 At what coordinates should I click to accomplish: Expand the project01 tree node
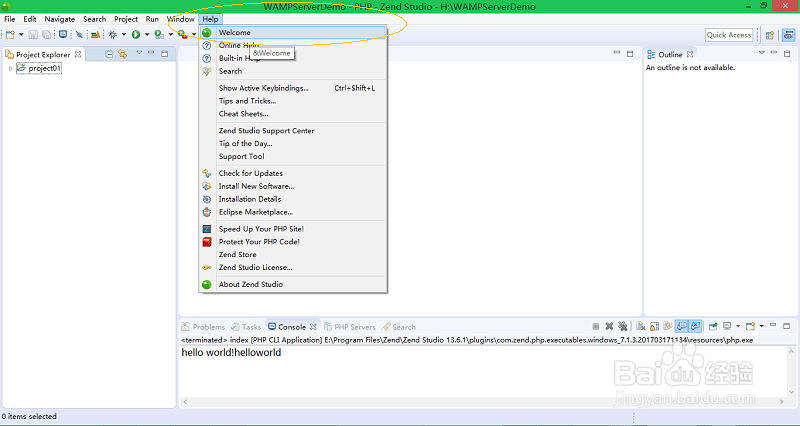coord(10,68)
